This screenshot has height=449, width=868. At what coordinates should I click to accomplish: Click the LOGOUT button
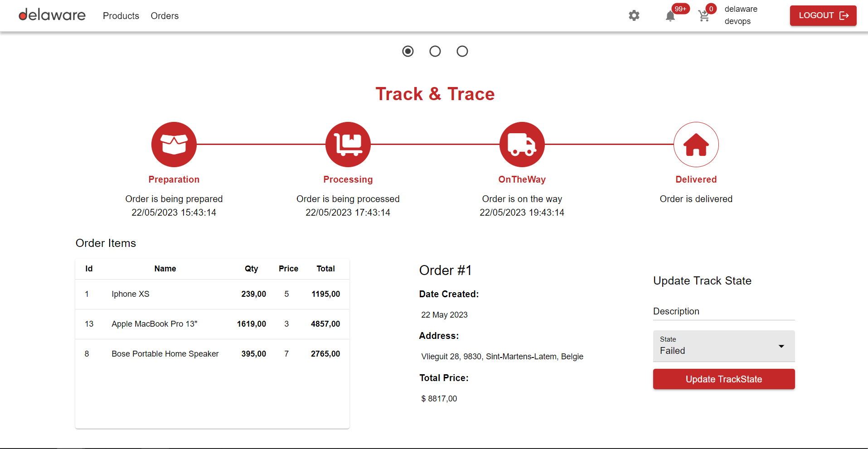point(823,16)
